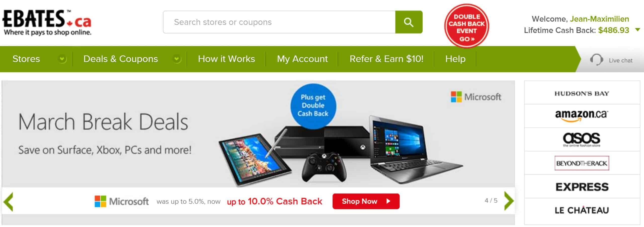
Task: Click the green magnifier search button
Action: [409, 22]
